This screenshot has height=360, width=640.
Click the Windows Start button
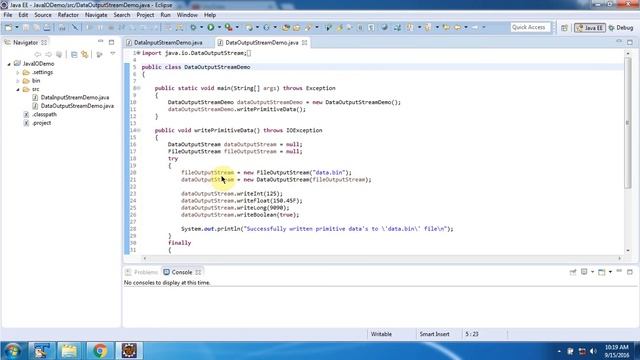[13, 351]
